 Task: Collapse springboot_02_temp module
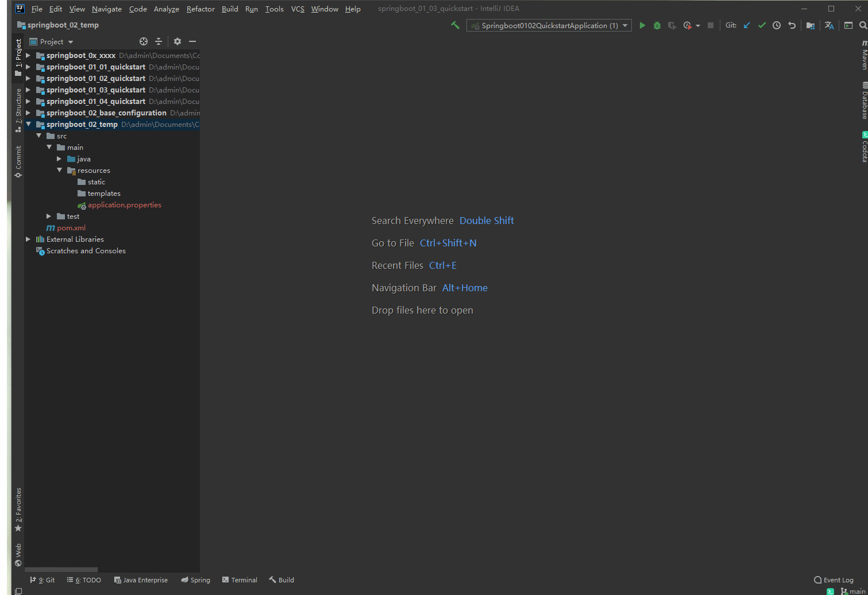click(x=28, y=125)
